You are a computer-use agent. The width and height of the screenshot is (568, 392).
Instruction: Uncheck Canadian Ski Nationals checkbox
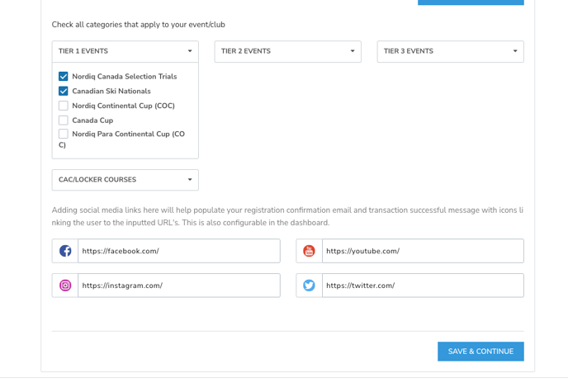coord(64,92)
